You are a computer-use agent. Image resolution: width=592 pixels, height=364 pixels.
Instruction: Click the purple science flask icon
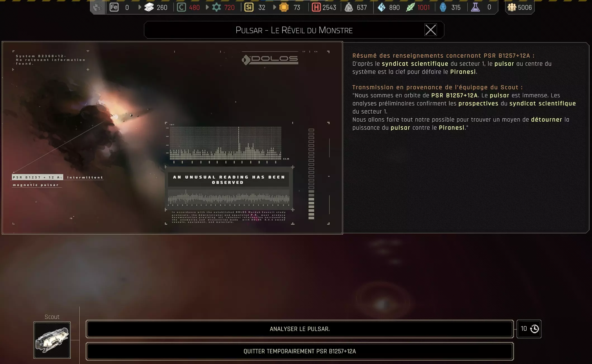[475, 7]
